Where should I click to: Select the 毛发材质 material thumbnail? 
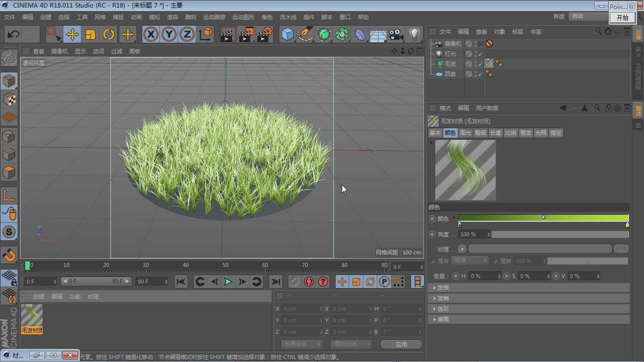pyautogui.click(x=32, y=316)
